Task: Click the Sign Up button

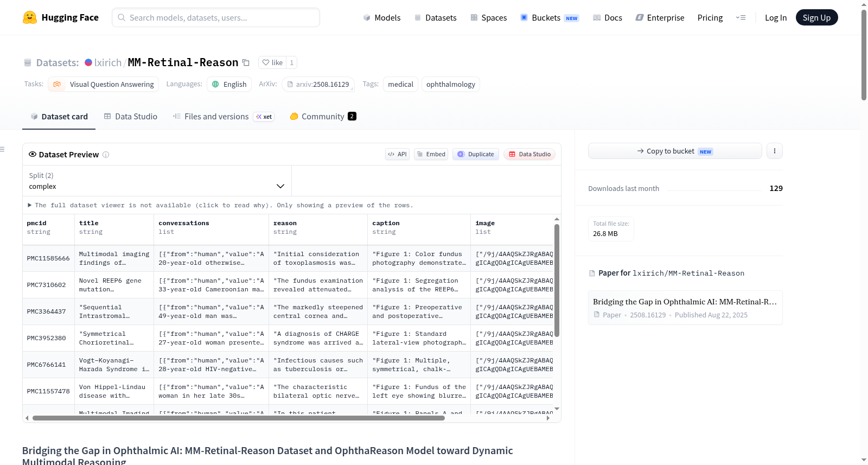Action: coord(816,17)
